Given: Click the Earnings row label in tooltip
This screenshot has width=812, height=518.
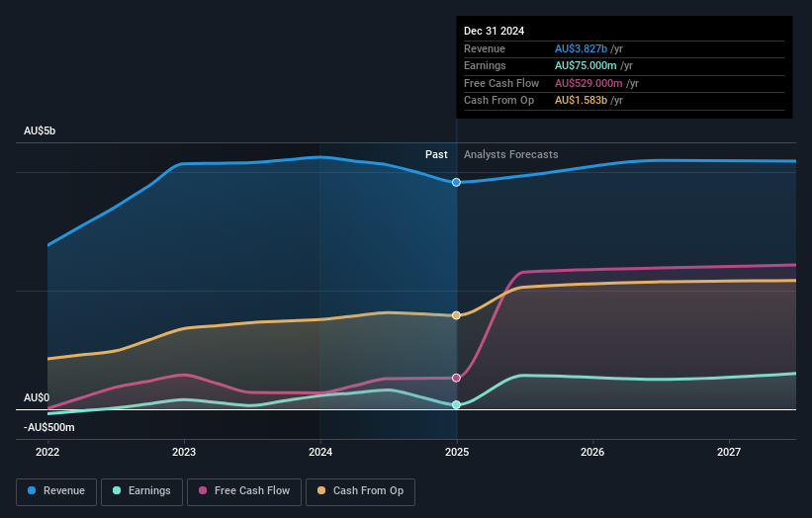Looking at the screenshot, I should [485, 65].
